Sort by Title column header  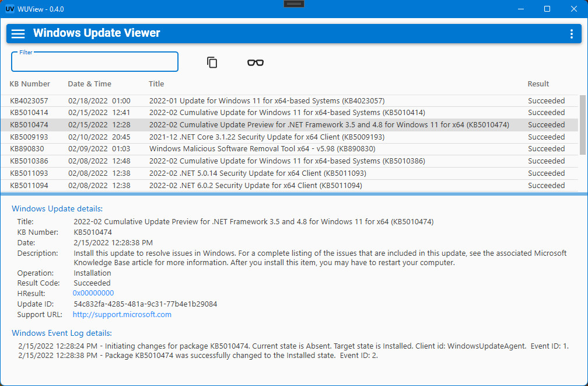tap(156, 84)
